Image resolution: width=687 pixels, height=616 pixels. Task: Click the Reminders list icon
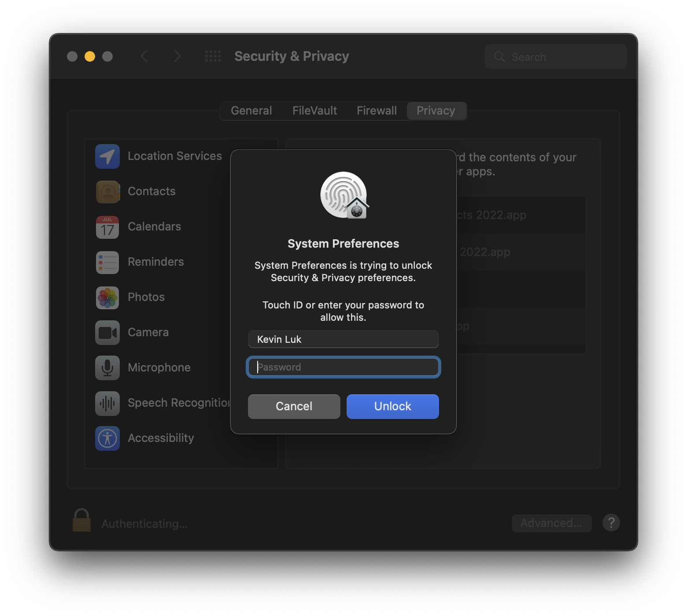(x=107, y=262)
